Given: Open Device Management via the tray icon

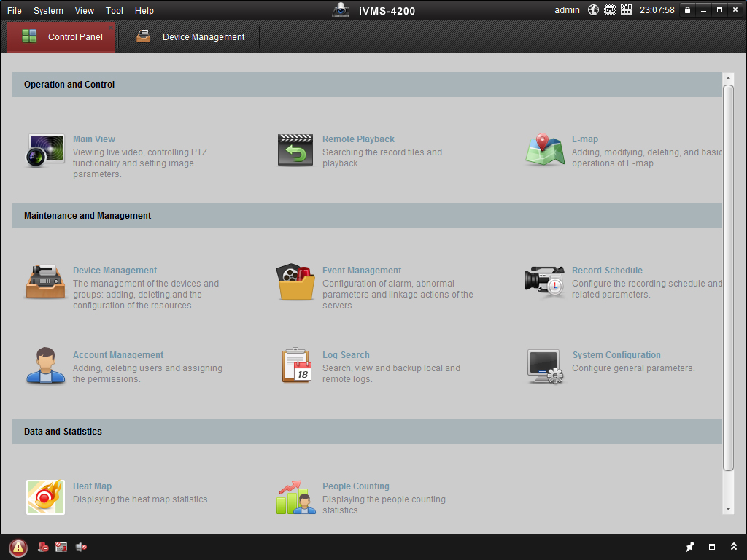Looking at the screenshot, I should [x=45, y=282].
